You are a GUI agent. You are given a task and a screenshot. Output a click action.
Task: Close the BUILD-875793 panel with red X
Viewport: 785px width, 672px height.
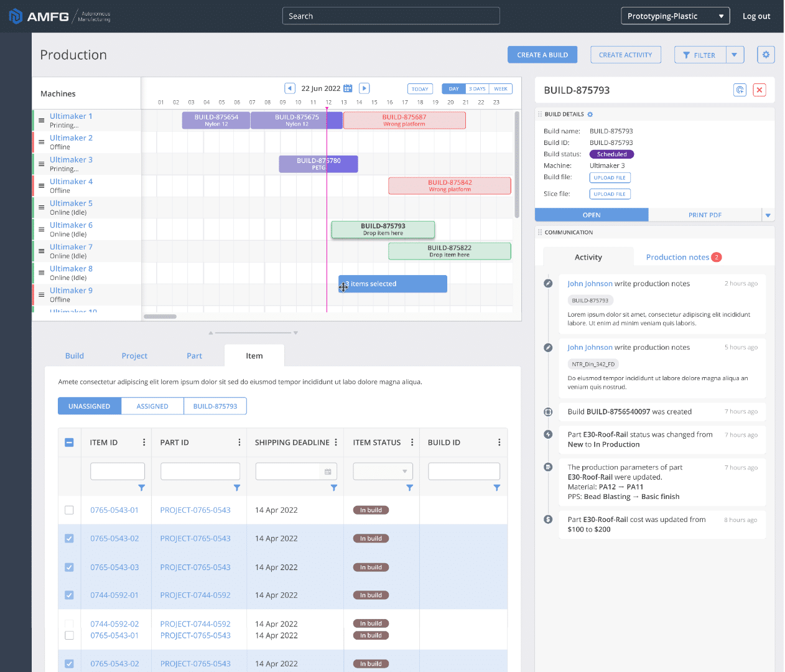tap(759, 90)
